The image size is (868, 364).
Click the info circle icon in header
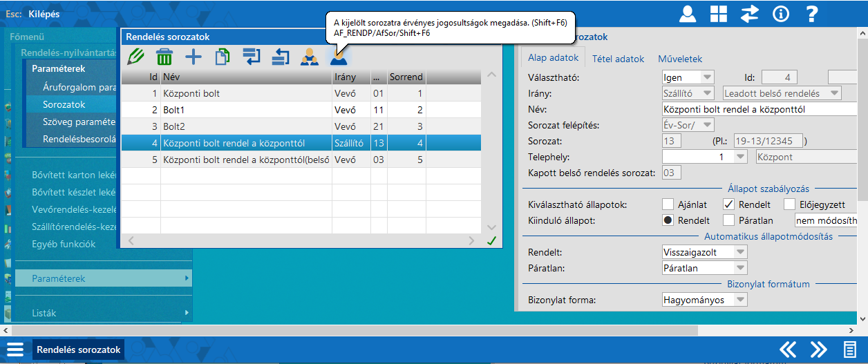coord(781,13)
